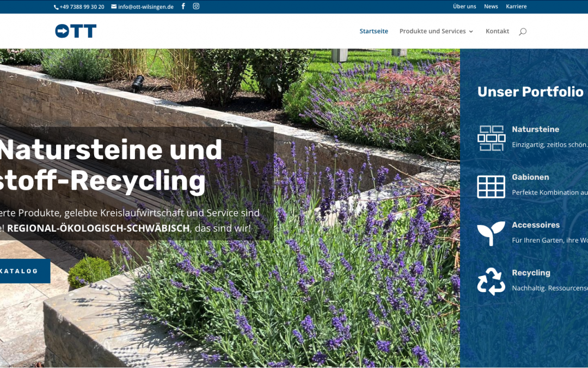
Task: Open the Instagram icon in top bar
Action: point(196,6)
